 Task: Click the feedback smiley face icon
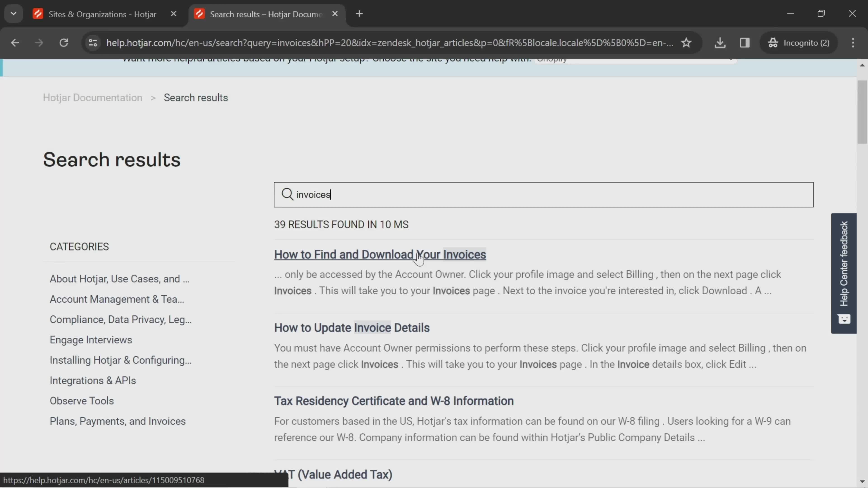click(x=844, y=319)
